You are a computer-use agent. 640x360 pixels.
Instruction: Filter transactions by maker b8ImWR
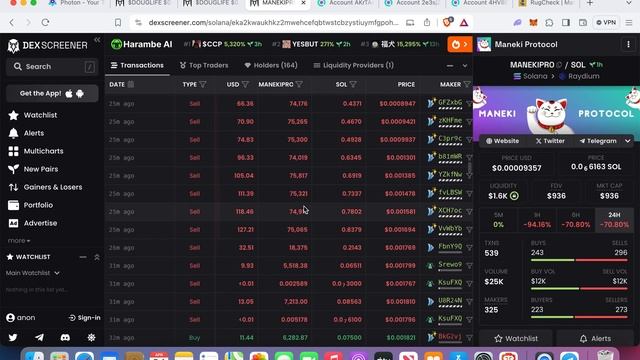pos(469,157)
